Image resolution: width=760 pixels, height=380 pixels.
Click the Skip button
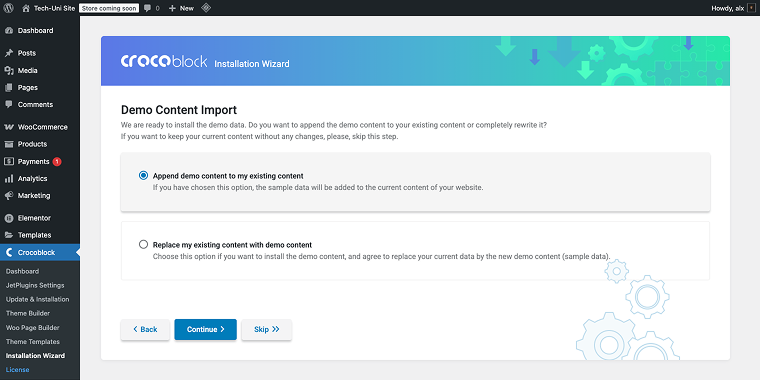pyautogui.click(x=267, y=330)
